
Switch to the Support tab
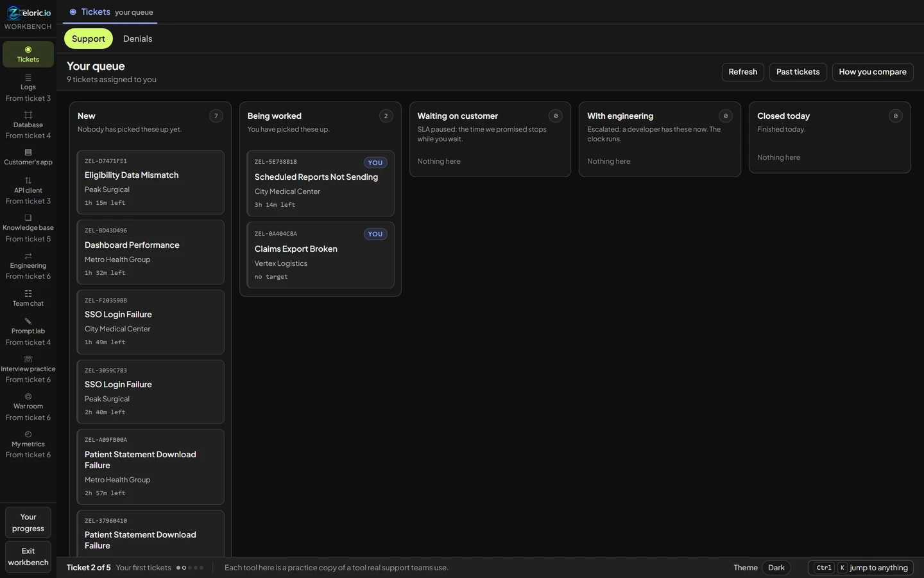click(89, 39)
